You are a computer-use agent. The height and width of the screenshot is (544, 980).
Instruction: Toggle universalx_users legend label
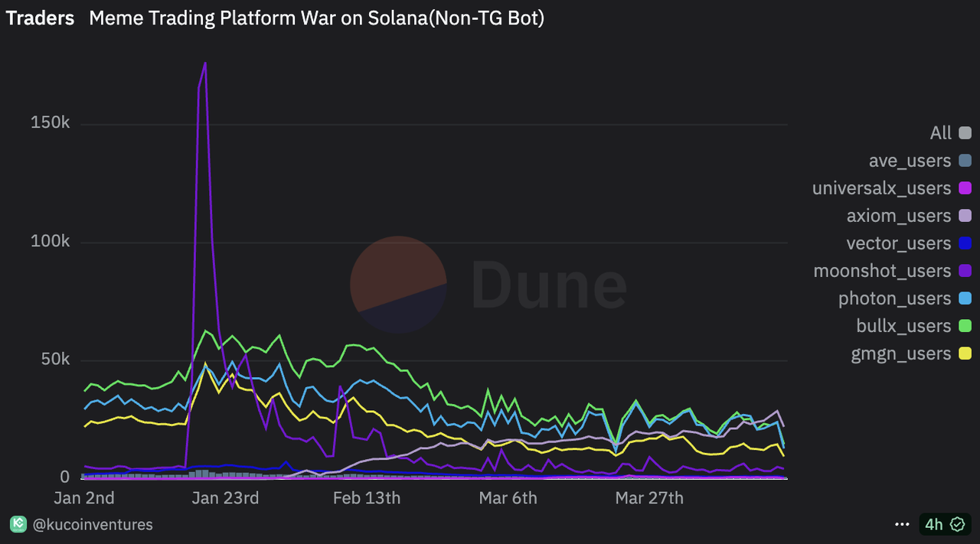(x=881, y=188)
